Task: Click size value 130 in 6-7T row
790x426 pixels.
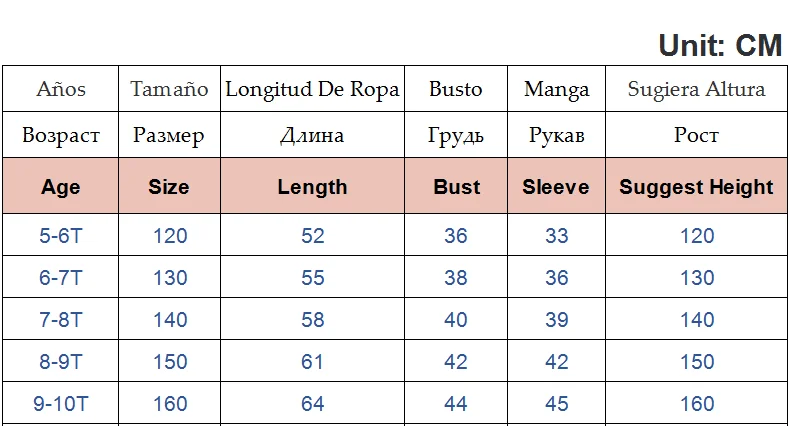Action: click(169, 278)
